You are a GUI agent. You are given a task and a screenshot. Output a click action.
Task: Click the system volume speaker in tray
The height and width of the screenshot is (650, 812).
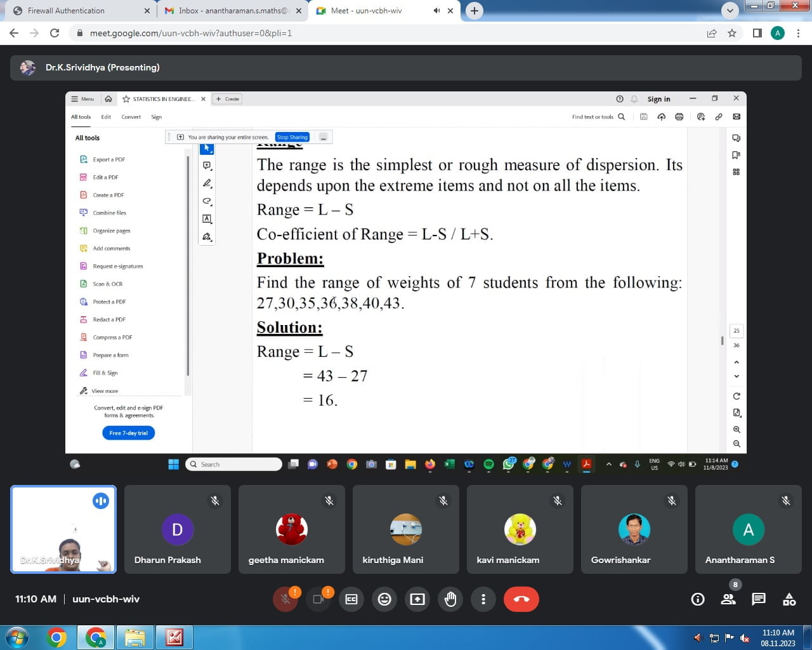point(698,637)
